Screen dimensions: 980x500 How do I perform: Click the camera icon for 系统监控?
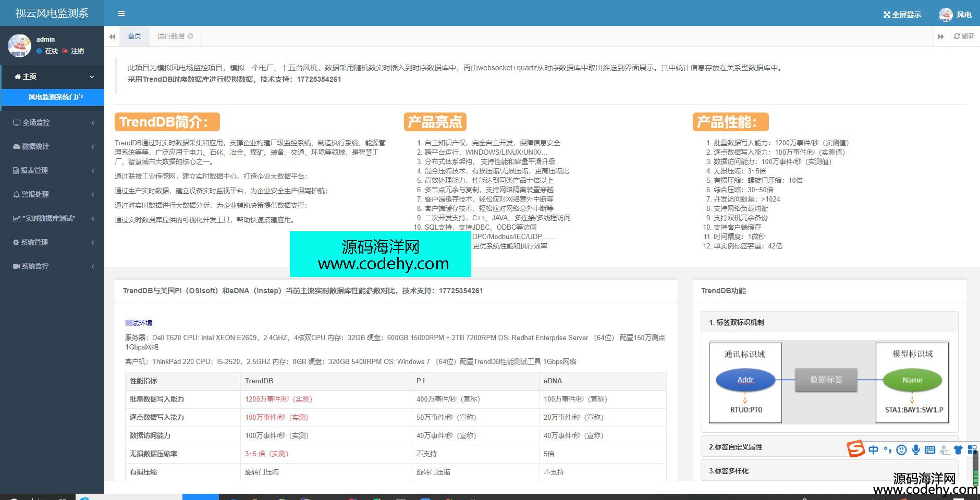coord(16,266)
